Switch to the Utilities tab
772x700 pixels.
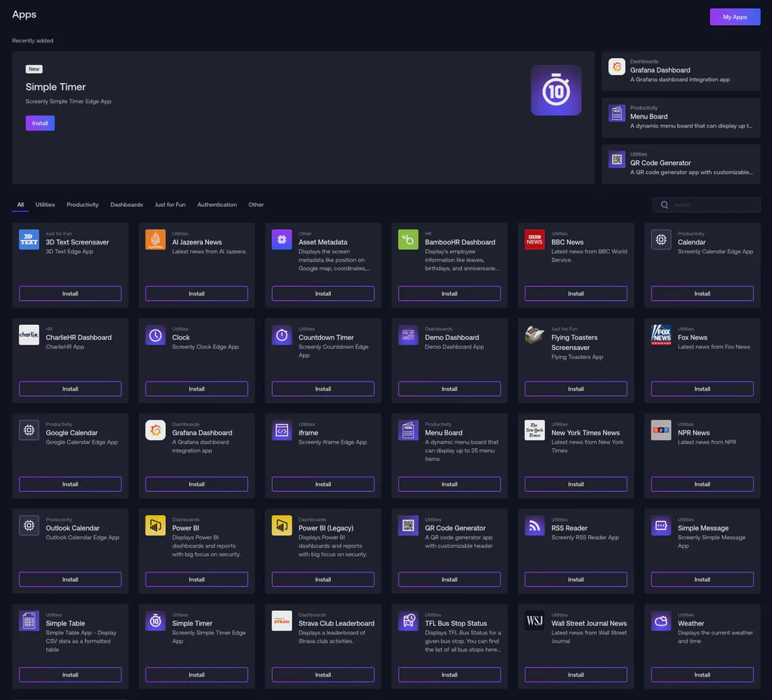[44, 204]
